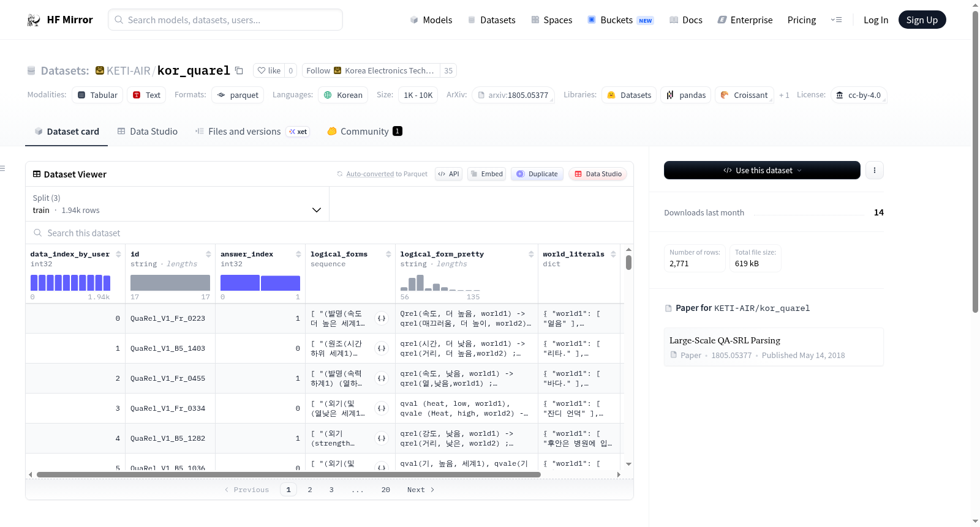Expand the JSON cell in QuaRel_V1_B5_1282 row
980x527 pixels.
(x=382, y=438)
